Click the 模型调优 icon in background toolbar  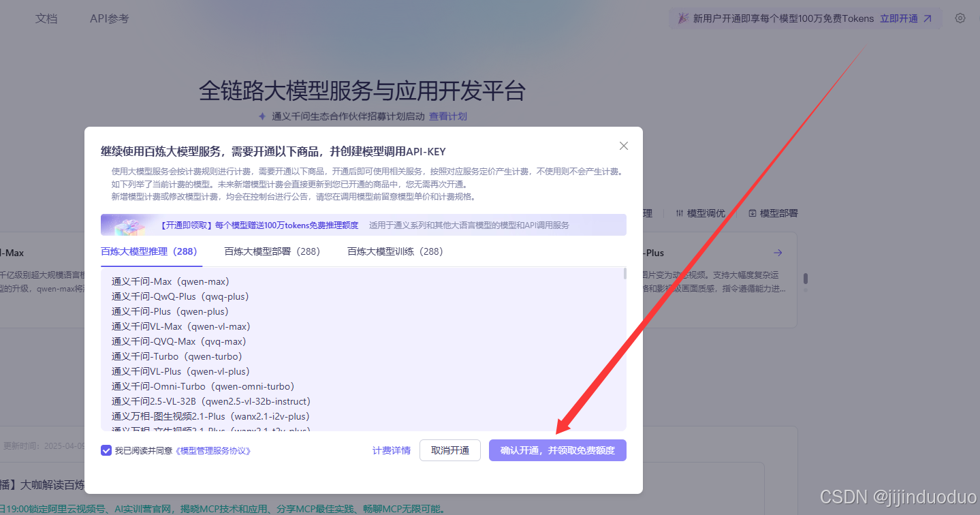pyautogui.click(x=680, y=213)
